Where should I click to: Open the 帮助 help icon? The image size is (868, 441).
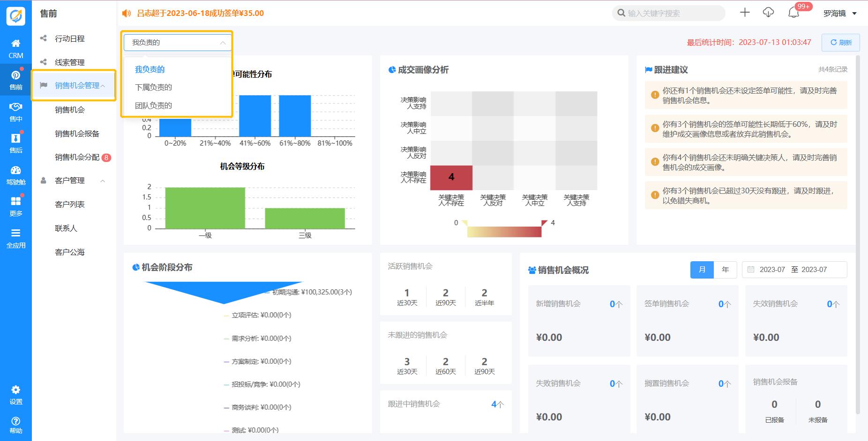point(15,425)
